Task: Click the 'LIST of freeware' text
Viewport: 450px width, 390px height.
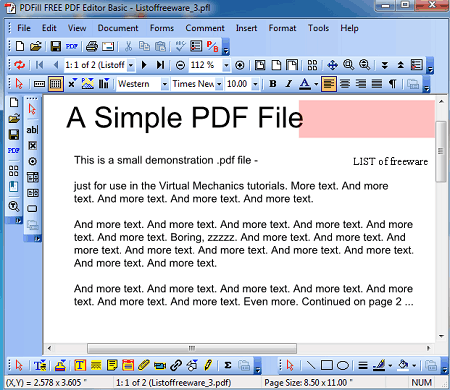Action: (x=390, y=162)
